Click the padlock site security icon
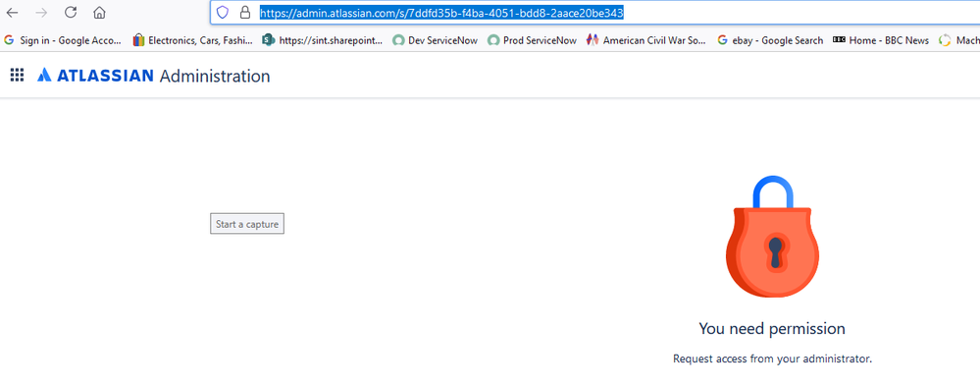The height and width of the screenshot is (386, 980). [245, 13]
